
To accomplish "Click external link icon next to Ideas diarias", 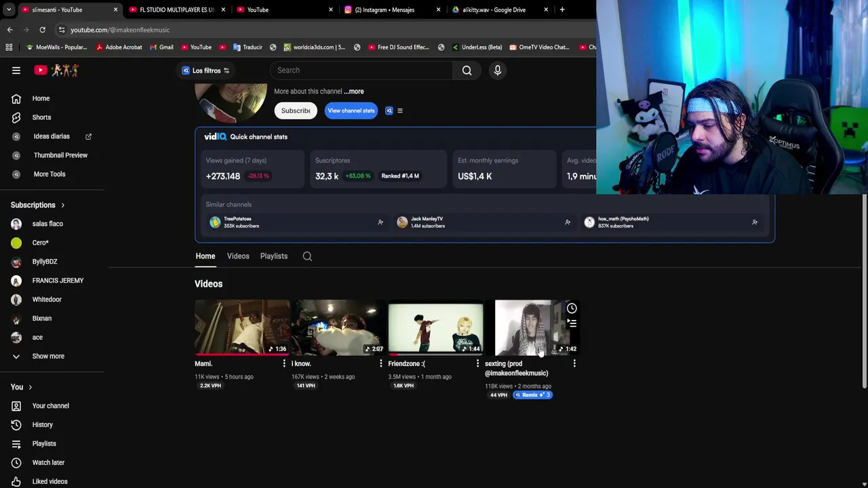I will (x=88, y=136).
